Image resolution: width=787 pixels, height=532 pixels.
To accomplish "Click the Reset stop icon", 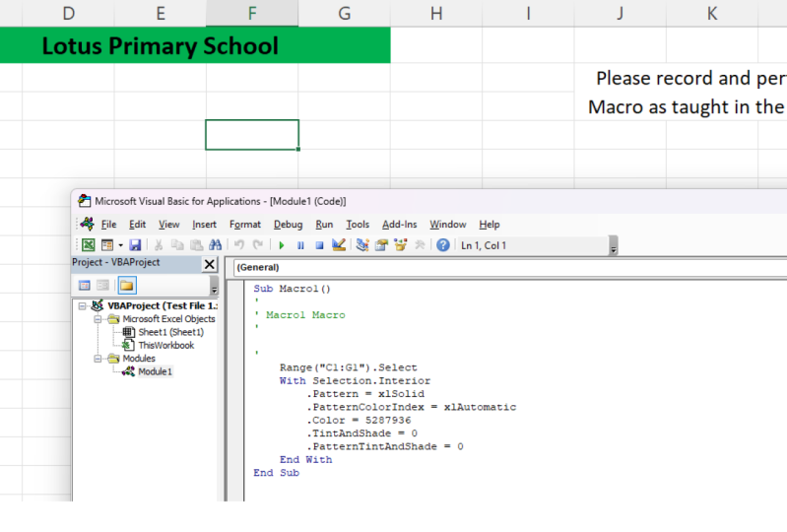I will pyautogui.click(x=319, y=245).
